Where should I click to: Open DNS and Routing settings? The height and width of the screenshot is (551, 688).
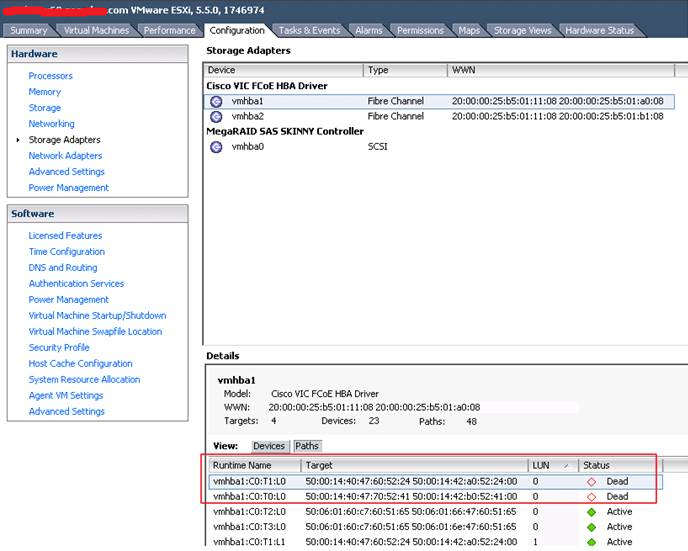[x=63, y=268]
